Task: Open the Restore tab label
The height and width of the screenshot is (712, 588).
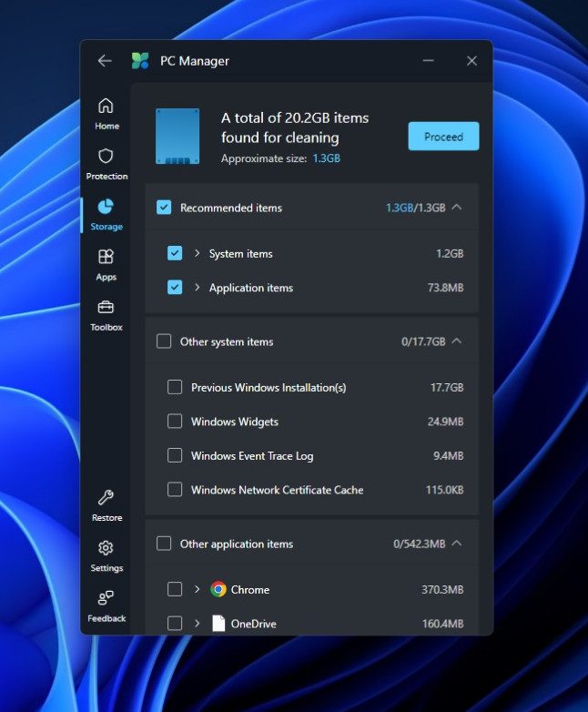Action: click(x=106, y=518)
